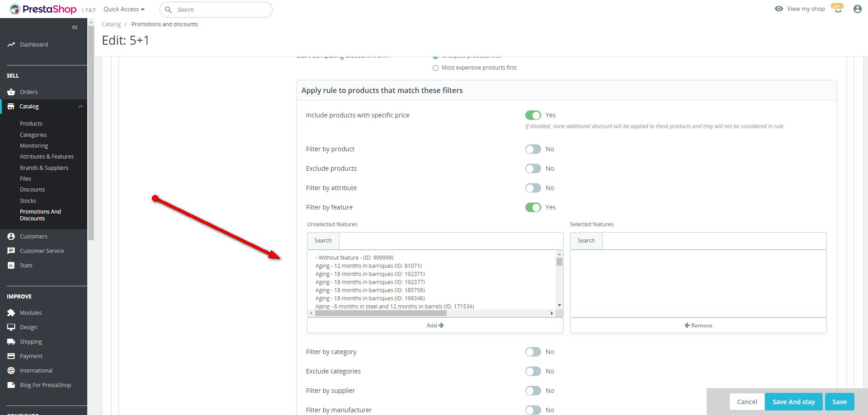The width and height of the screenshot is (868, 415).
Task: Click the Catalog store icon
Action: click(11, 107)
